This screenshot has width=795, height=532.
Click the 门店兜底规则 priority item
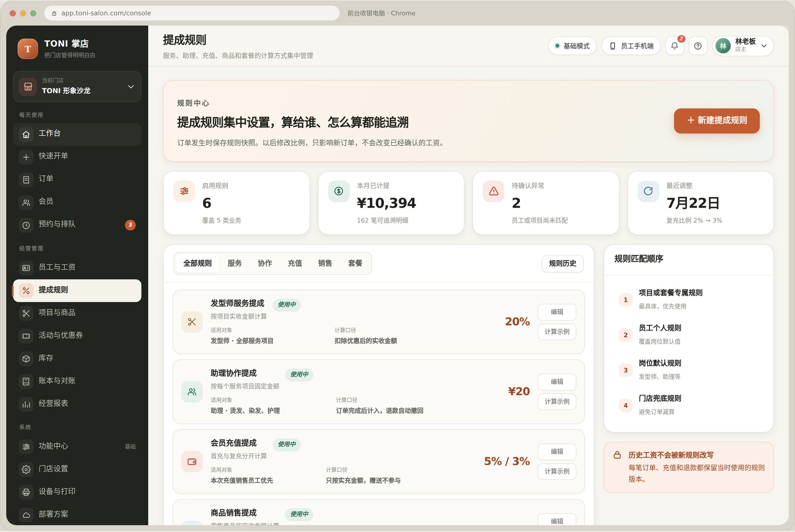tap(689, 405)
